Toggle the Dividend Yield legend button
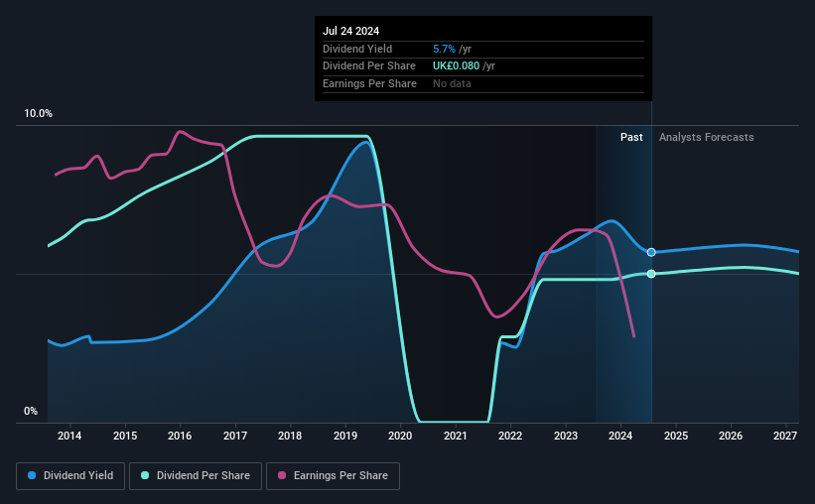815x504 pixels. pos(70,476)
